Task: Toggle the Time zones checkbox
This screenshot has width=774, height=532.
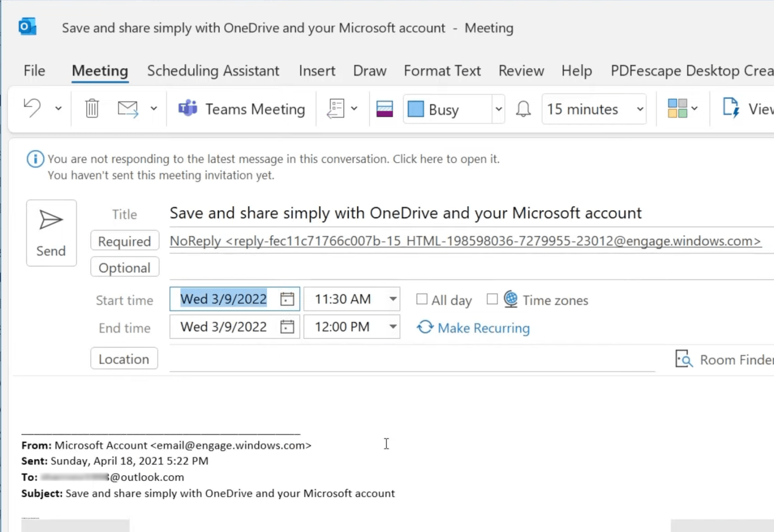Action: 492,299
